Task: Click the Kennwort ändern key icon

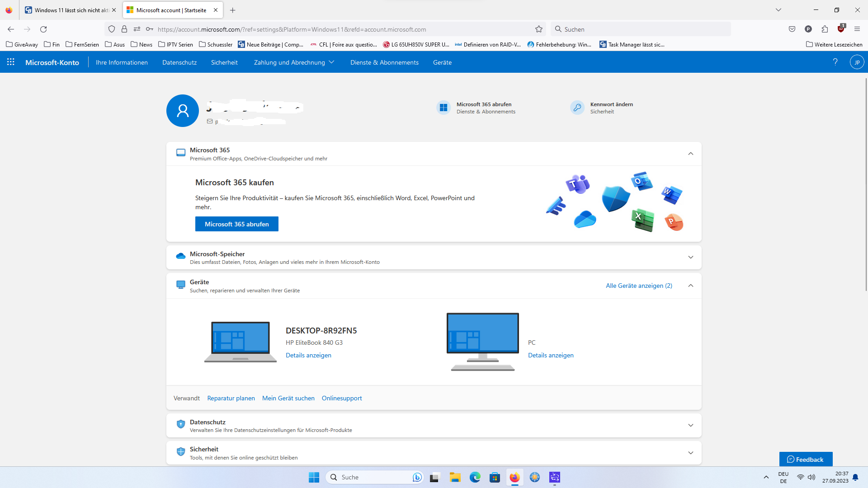Action: point(577,108)
